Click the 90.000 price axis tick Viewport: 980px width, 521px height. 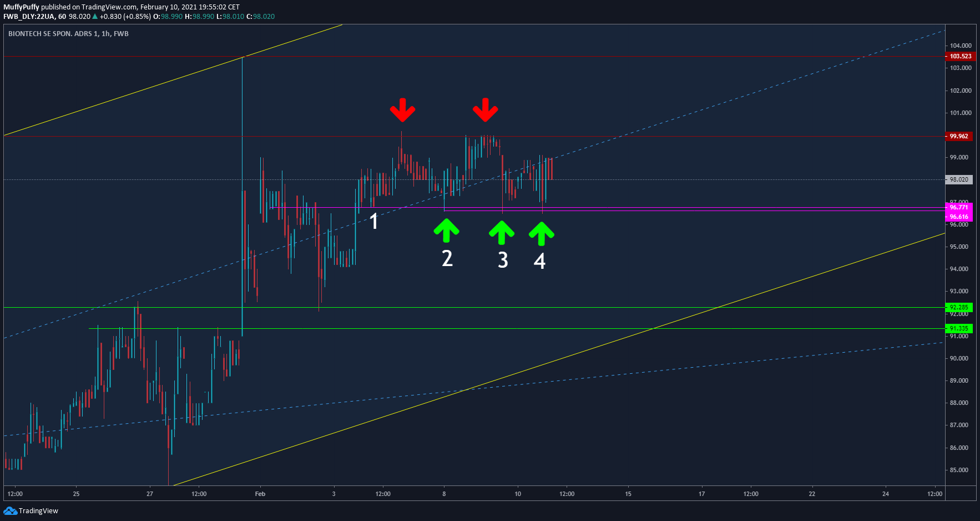pos(959,358)
